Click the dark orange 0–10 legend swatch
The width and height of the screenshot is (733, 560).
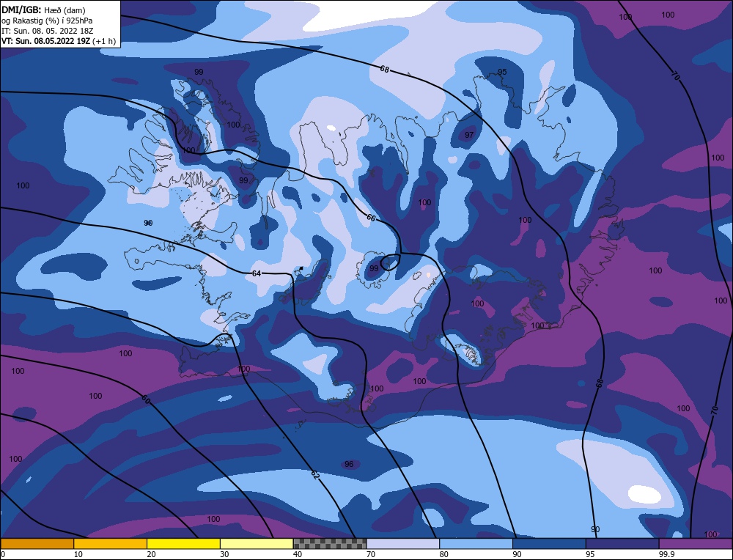coord(37,544)
